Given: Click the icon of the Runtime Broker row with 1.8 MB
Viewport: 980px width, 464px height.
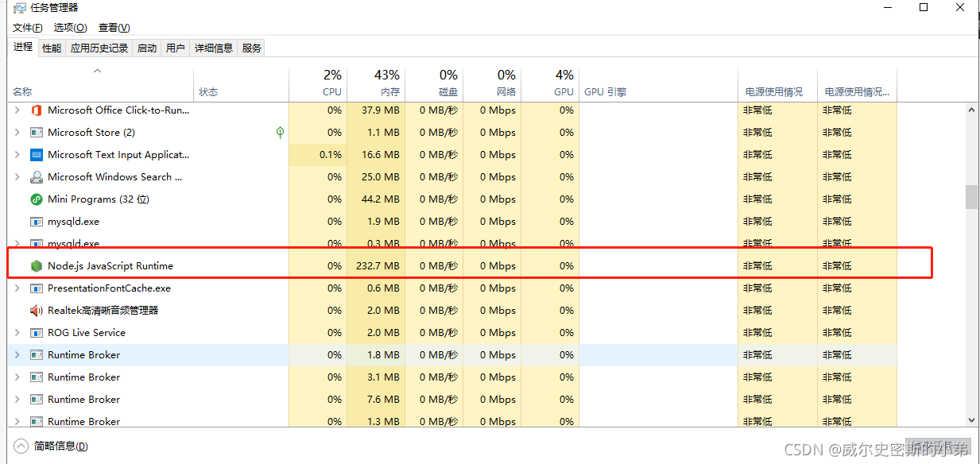Looking at the screenshot, I should click(x=36, y=354).
